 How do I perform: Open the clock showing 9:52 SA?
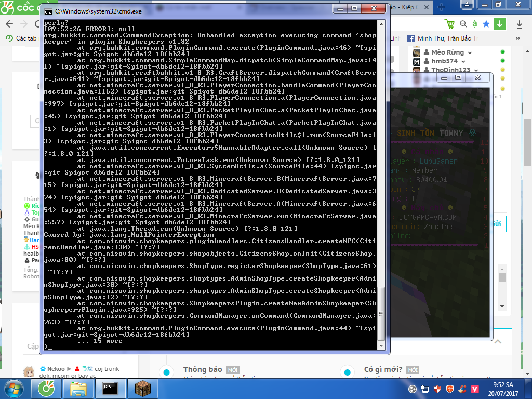click(503, 389)
